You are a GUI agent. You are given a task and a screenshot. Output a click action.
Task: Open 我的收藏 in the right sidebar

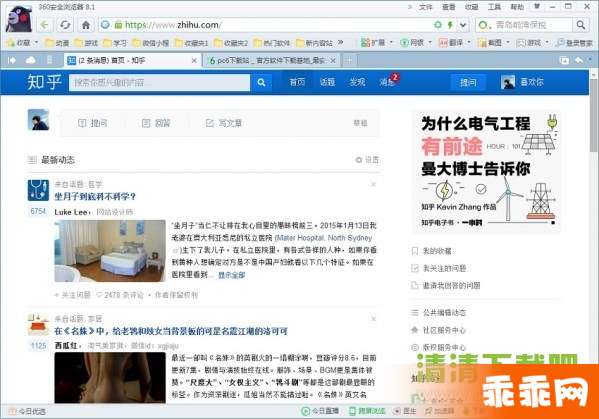(432, 251)
